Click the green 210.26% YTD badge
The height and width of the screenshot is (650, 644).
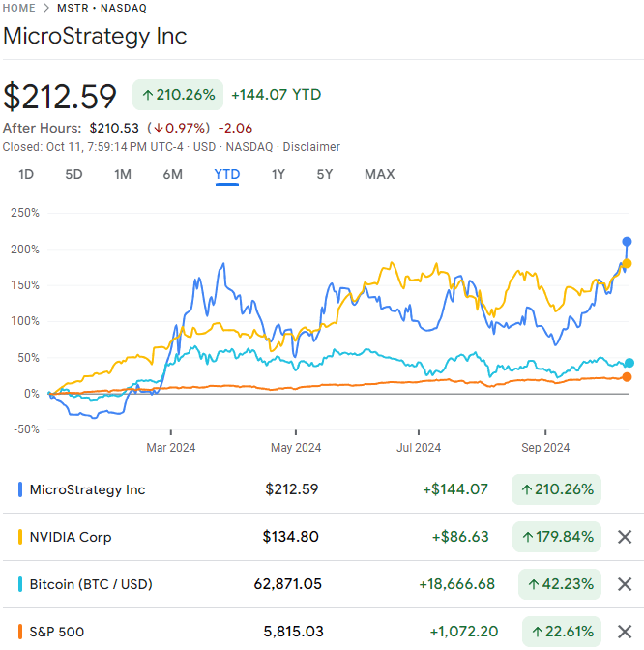coord(178,95)
